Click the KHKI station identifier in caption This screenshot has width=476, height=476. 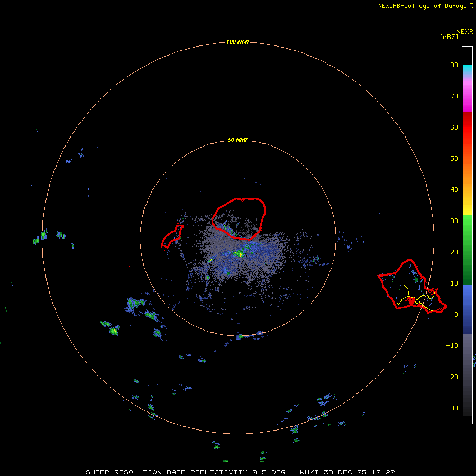point(310,472)
